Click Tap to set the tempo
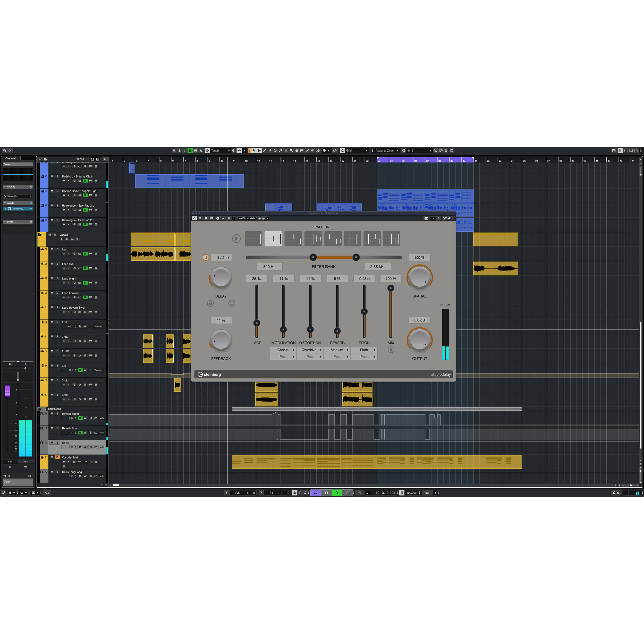The width and height of the screenshot is (644, 644). click(427, 493)
